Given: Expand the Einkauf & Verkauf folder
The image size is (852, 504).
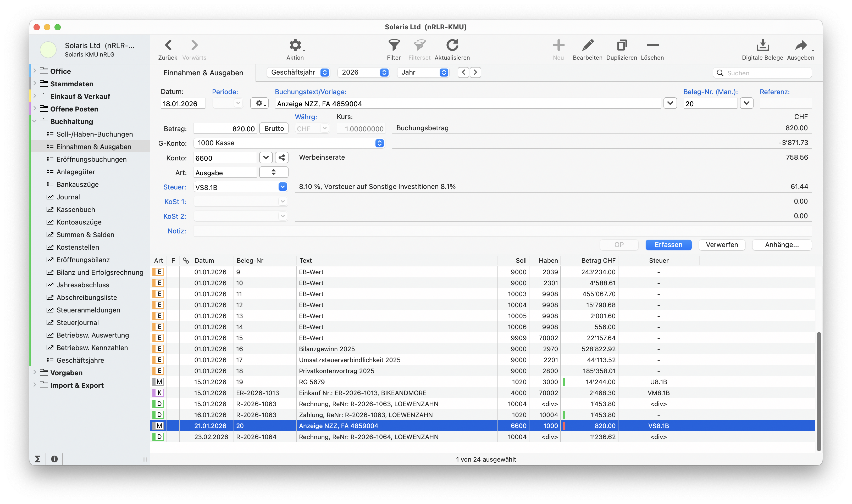Looking at the screenshot, I should coord(35,96).
